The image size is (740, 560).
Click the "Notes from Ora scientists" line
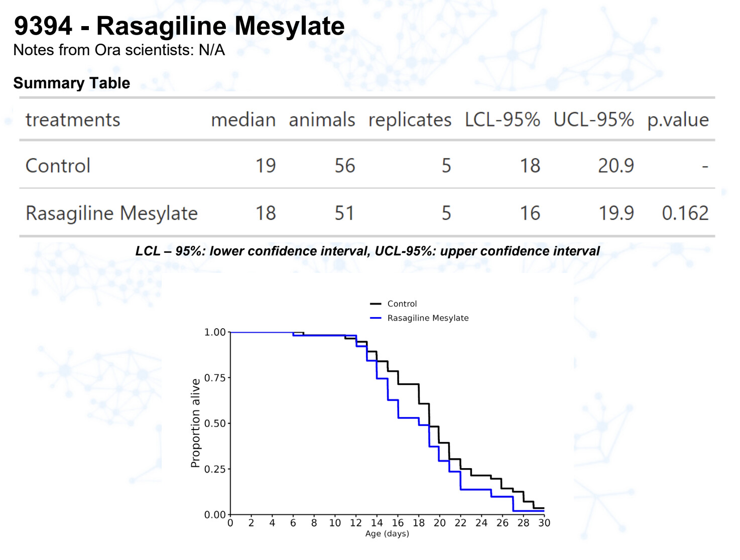click(x=119, y=50)
